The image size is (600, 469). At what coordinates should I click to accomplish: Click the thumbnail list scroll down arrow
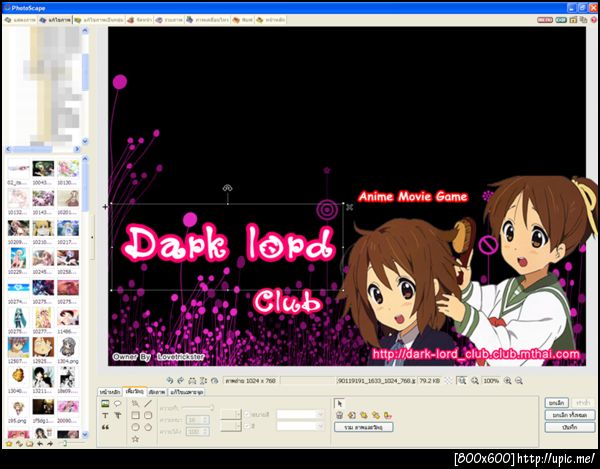pos(85,435)
